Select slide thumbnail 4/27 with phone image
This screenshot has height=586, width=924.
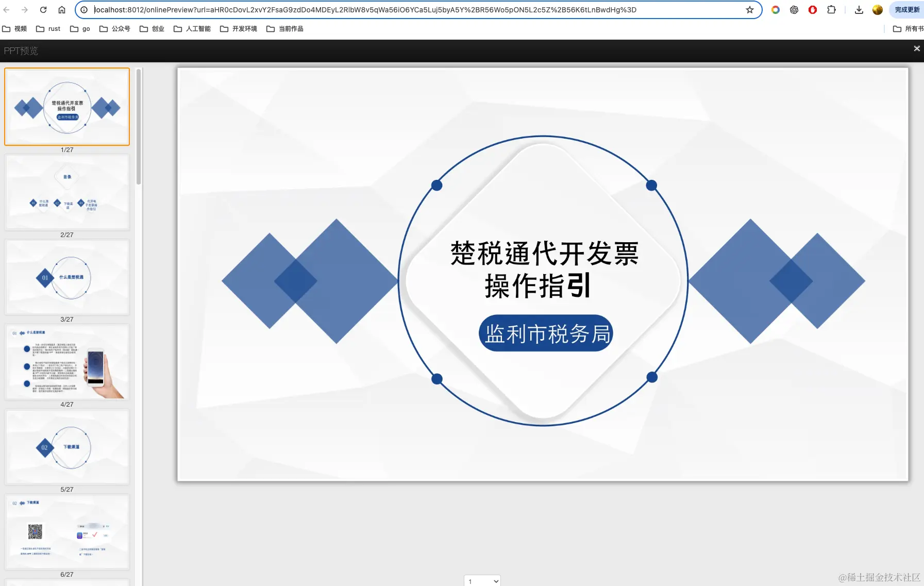pyautogui.click(x=67, y=362)
